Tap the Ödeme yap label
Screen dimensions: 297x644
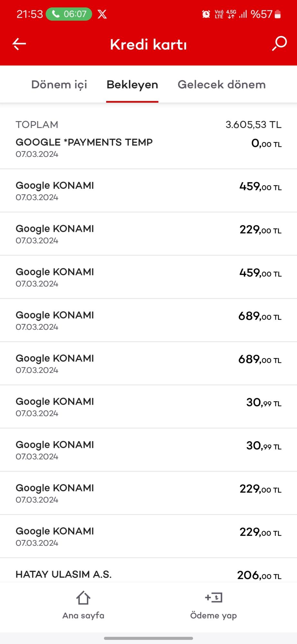pos(214,616)
